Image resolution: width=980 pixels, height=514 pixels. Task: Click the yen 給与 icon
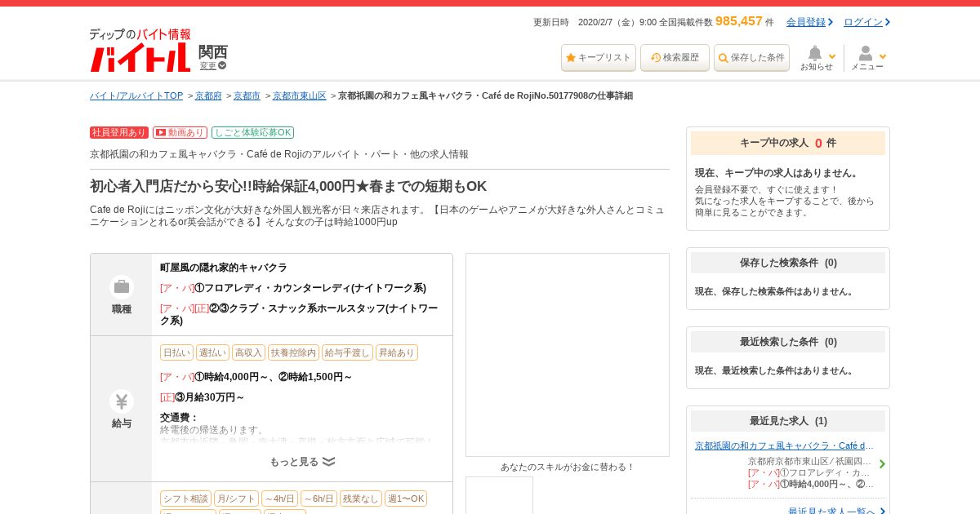(122, 401)
